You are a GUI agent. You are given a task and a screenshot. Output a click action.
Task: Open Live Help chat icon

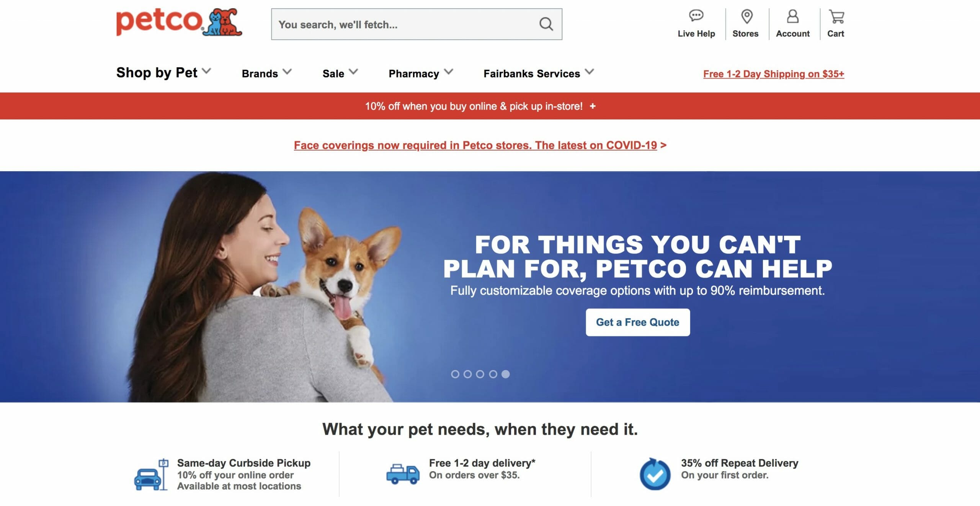(696, 16)
